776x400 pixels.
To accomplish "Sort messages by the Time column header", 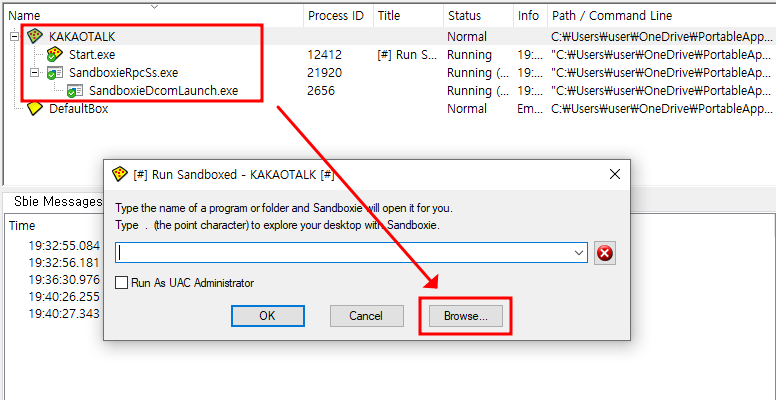I will click(22, 226).
